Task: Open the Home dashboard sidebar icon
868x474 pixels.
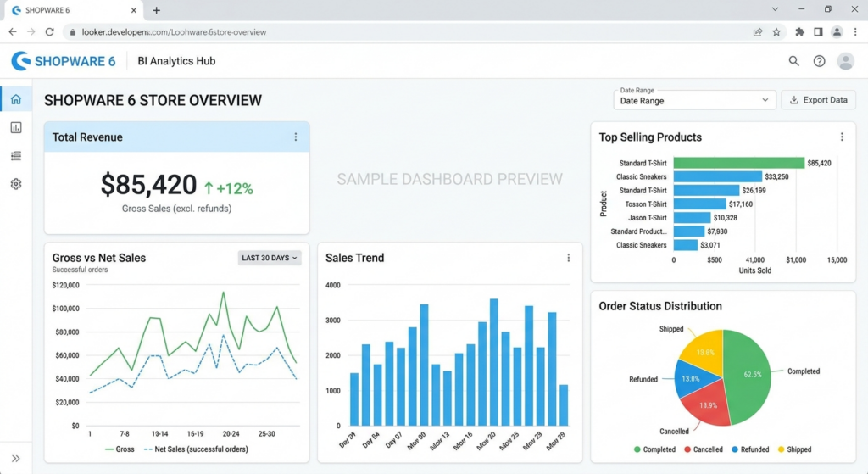Action: pos(16,100)
